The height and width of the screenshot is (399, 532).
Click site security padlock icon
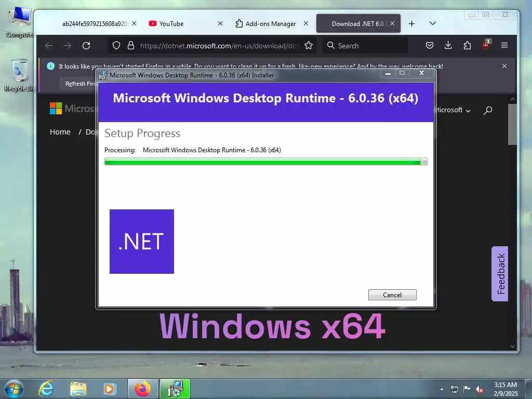[x=130, y=46]
